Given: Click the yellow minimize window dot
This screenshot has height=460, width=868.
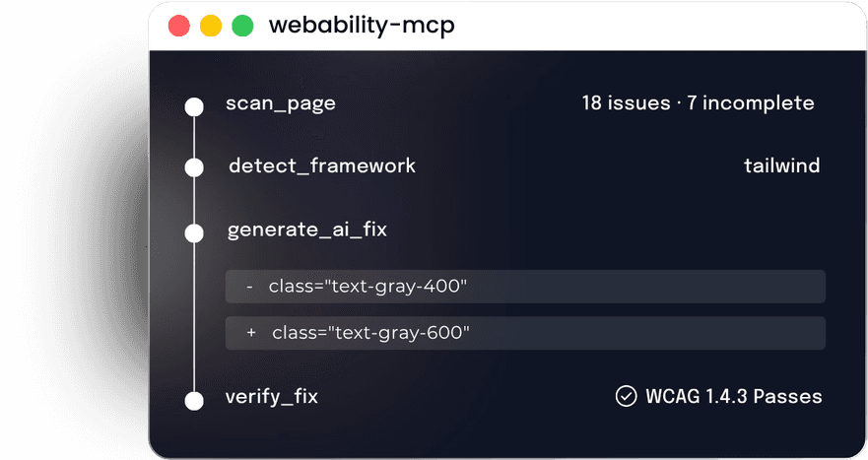Looking at the screenshot, I should (211, 26).
